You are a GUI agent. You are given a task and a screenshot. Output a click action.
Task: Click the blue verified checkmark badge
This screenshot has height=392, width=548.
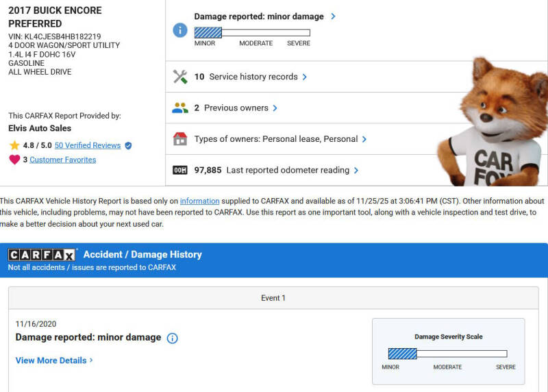[128, 145]
